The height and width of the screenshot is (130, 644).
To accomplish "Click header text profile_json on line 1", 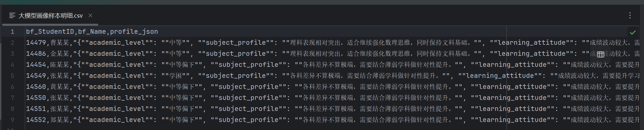I will pos(134,31).
